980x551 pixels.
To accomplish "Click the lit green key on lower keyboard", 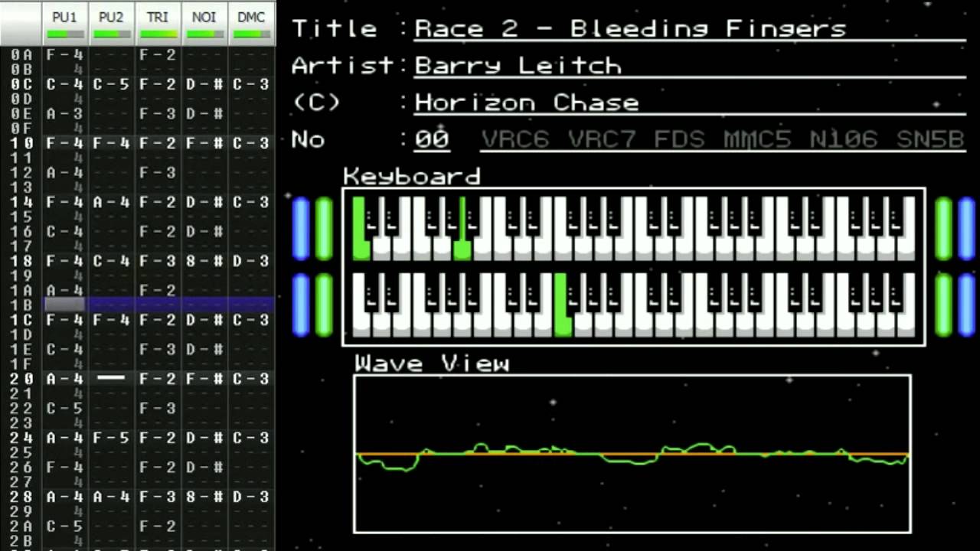I will (563, 305).
